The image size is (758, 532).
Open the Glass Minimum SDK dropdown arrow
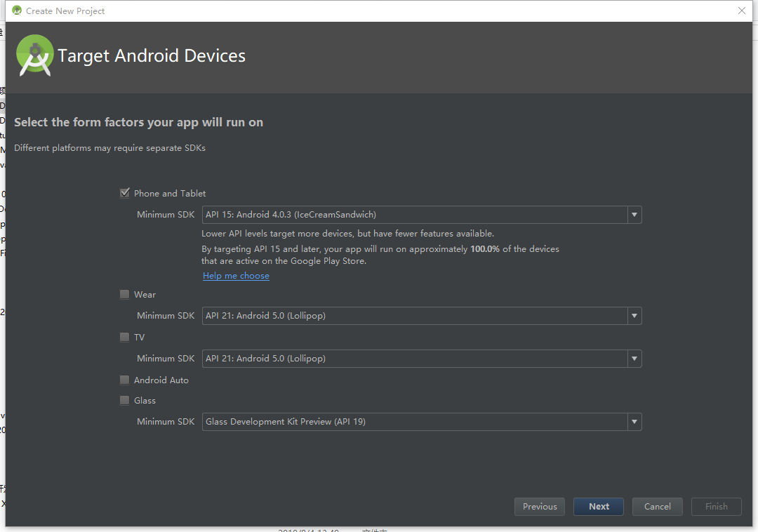click(x=634, y=422)
